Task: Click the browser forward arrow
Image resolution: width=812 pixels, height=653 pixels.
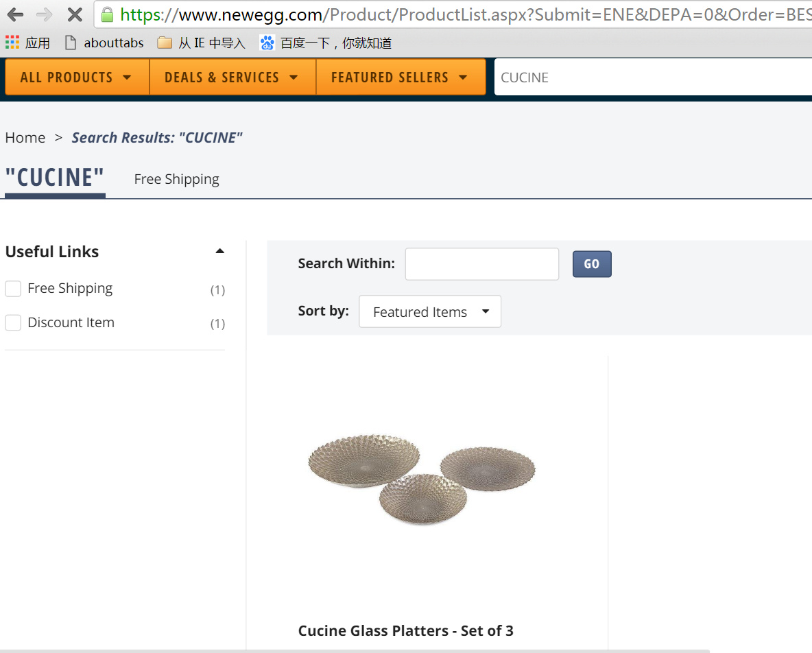Action: point(45,14)
